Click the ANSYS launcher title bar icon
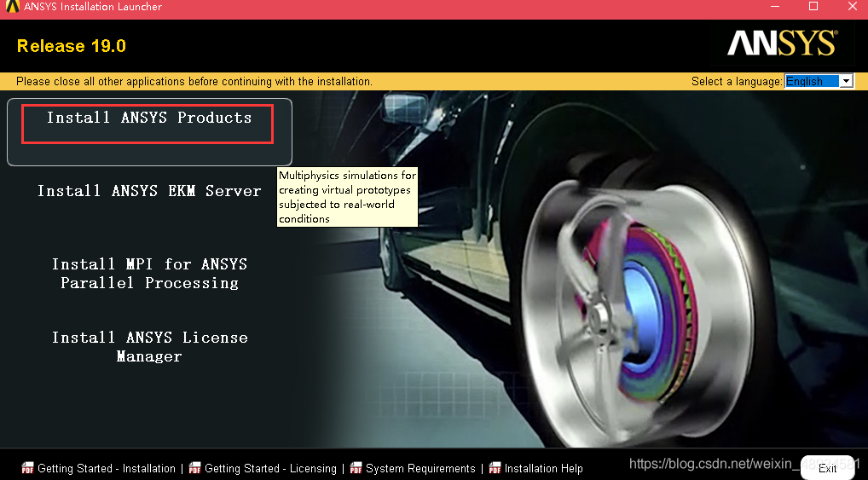 12,7
